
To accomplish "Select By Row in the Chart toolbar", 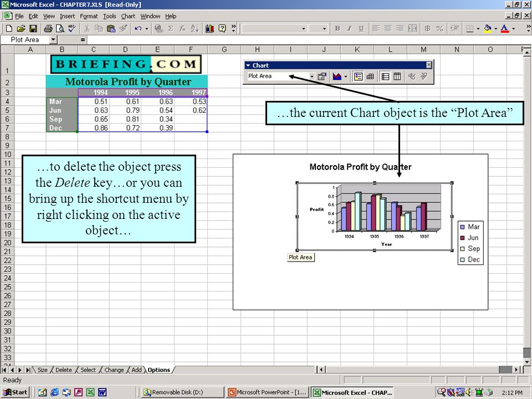I will pyautogui.click(x=386, y=76).
